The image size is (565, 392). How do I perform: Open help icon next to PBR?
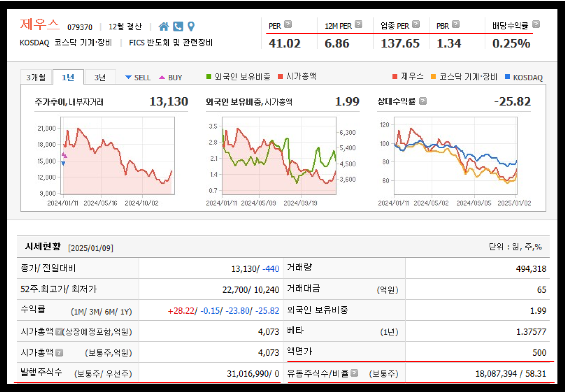(x=456, y=25)
